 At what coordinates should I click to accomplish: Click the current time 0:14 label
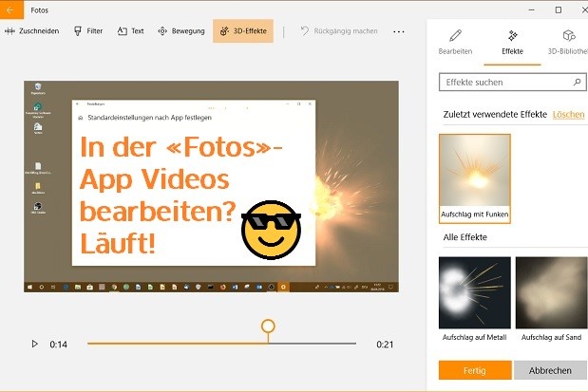[x=59, y=345]
